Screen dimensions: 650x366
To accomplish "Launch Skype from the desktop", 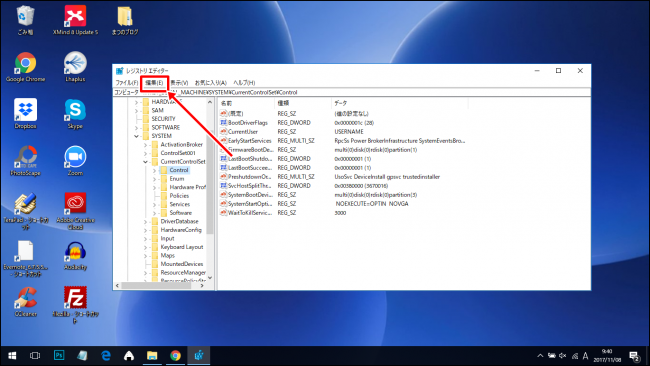I will (75, 114).
